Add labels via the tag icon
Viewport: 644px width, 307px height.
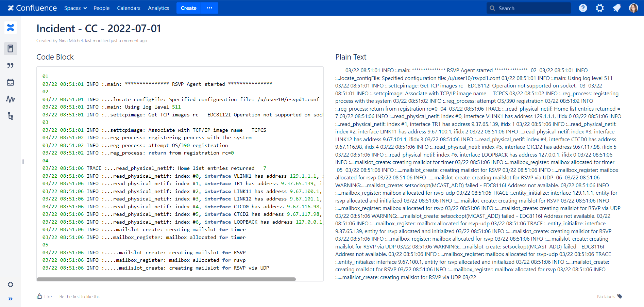620,296
